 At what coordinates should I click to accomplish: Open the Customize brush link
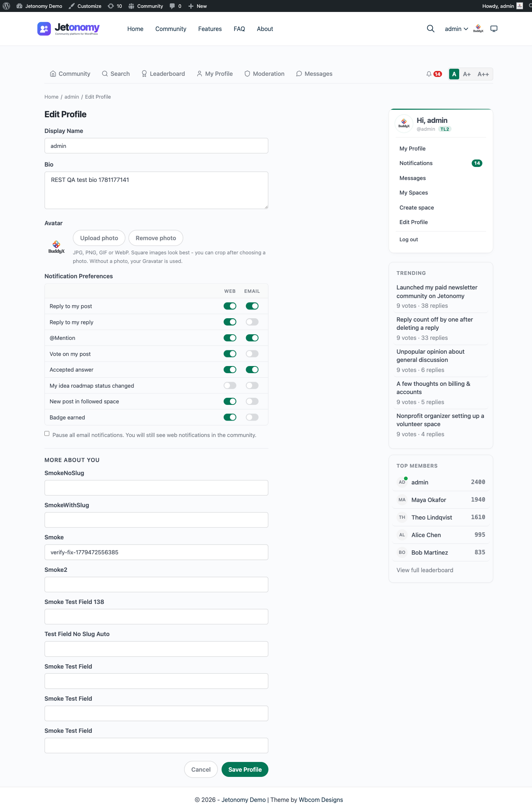pyautogui.click(x=85, y=6)
